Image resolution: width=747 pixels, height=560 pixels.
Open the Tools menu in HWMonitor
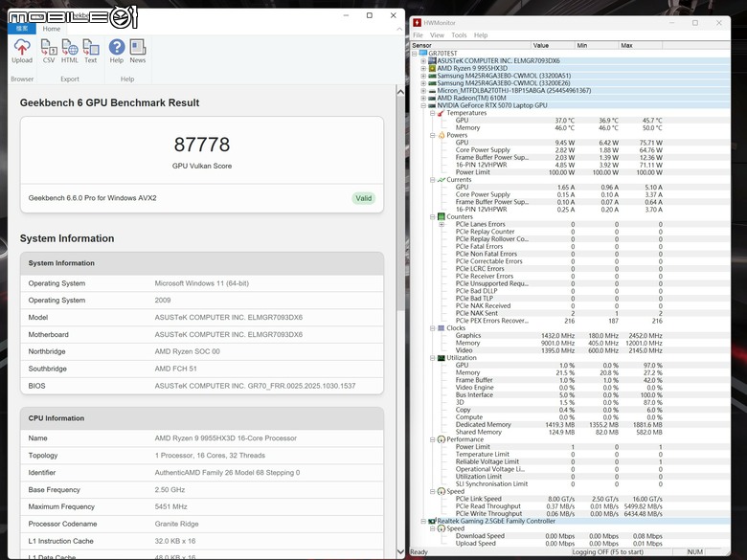(x=459, y=35)
